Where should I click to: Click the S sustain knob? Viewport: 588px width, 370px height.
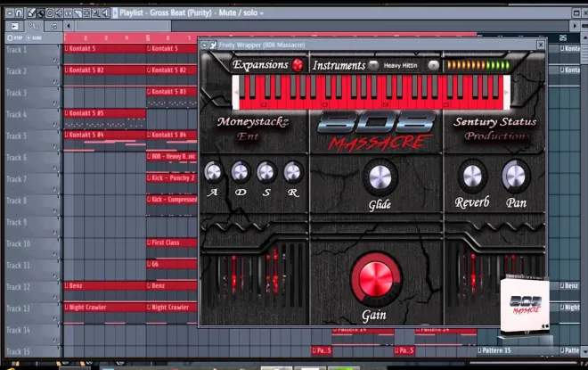click(x=266, y=172)
